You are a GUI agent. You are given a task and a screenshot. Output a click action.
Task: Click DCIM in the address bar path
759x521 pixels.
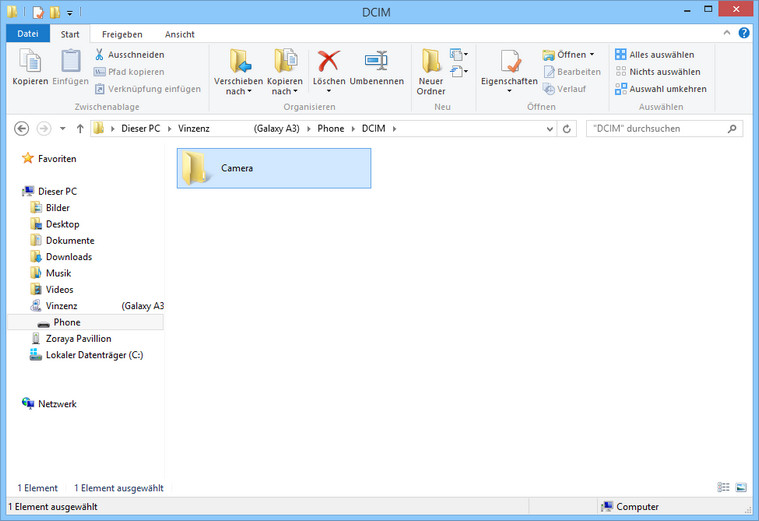coord(373,128)
